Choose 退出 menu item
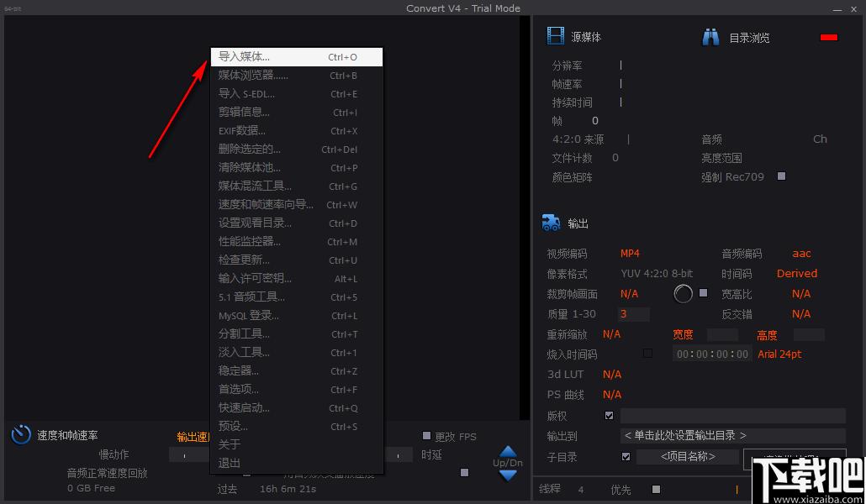The height and width of the screenshot is (504, 866). [297, 463]
